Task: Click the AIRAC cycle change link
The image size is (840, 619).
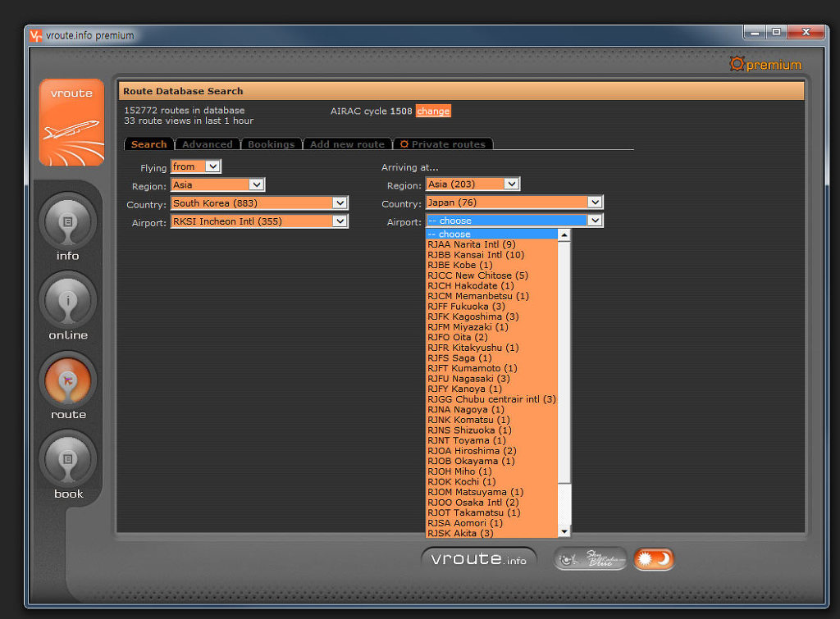Action: coord(432,111)
